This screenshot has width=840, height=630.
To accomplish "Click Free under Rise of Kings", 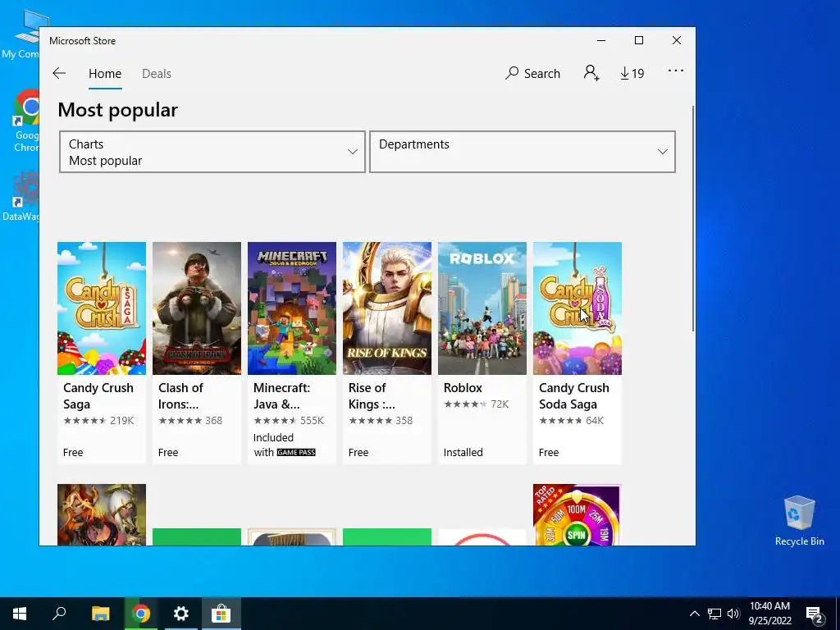I will [x=358, y=453].
